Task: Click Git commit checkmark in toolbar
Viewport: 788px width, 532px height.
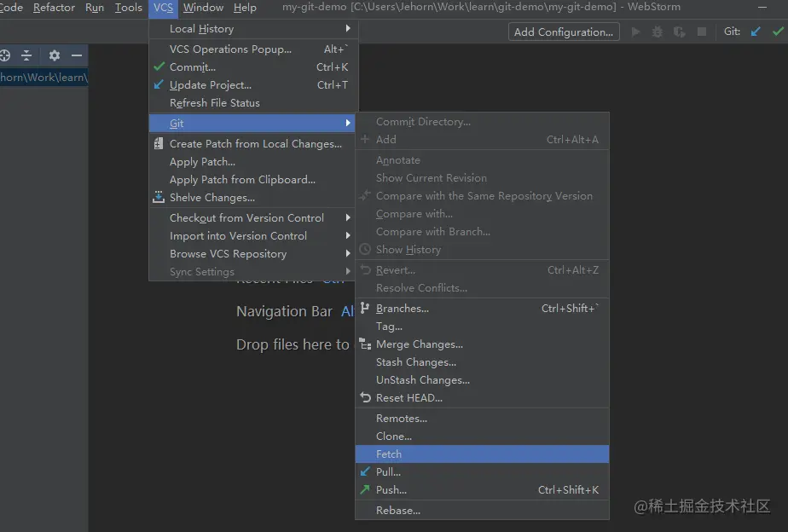Action: (778, 32)
